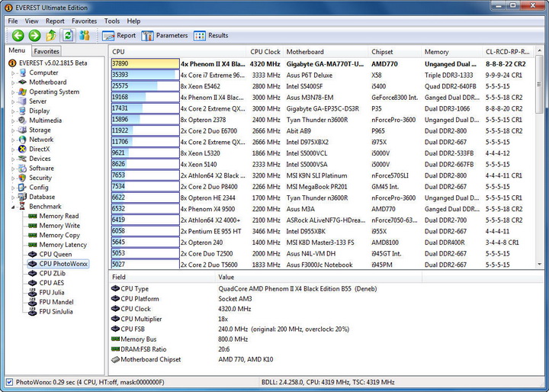Select the Benchmark hourglass icon
The image size is (549, 392).
pyautogui.click(x=22, y=207)
